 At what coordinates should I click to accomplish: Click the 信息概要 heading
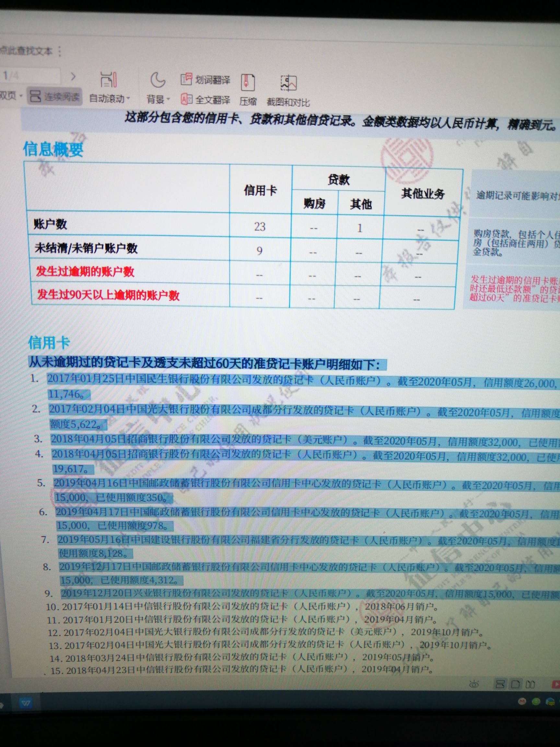coord(53,149)
